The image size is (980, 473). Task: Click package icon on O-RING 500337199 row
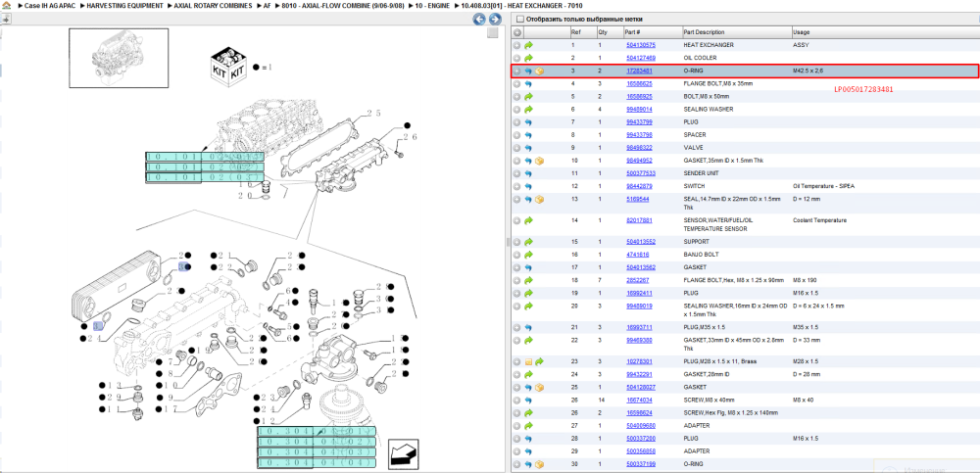(539, 464)
